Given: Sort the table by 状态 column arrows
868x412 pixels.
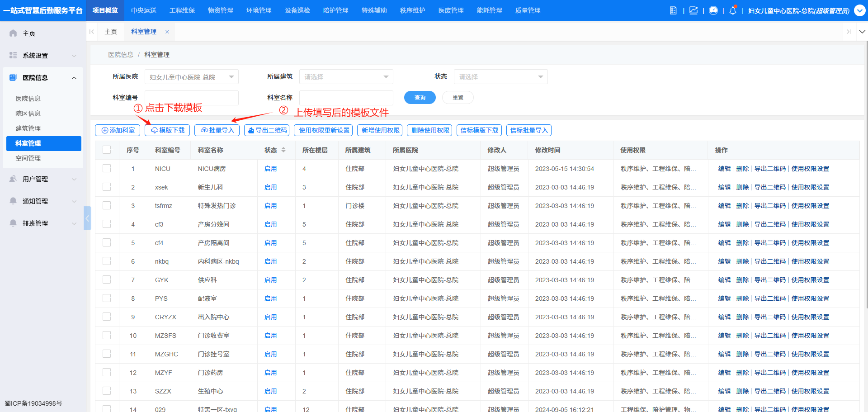Looking at the screenshot, I should 283,150.
